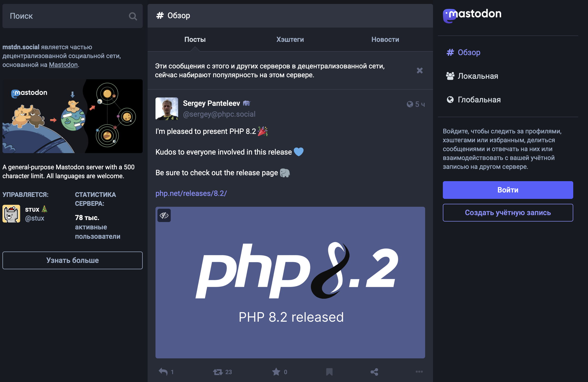Click the search magnifier icon
Screen dimensions: 588x382
pos(133,16)
